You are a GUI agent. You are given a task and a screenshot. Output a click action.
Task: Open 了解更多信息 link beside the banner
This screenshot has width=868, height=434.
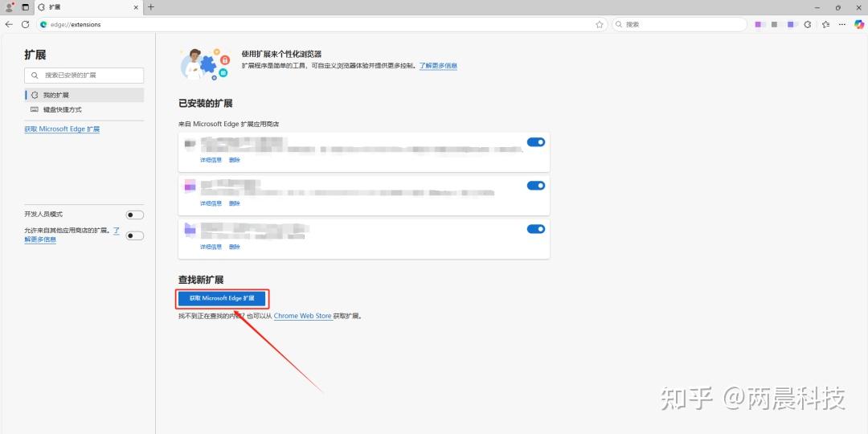[439, 65]
